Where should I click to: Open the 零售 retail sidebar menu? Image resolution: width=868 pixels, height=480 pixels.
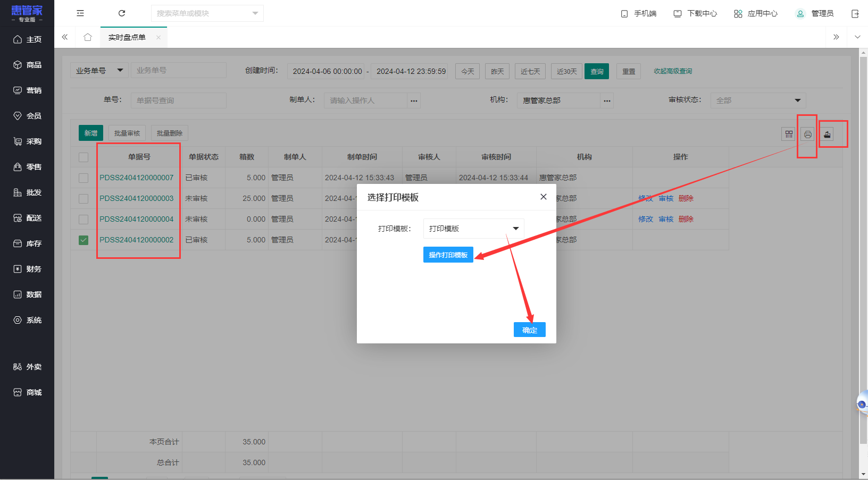click(27, 167)
